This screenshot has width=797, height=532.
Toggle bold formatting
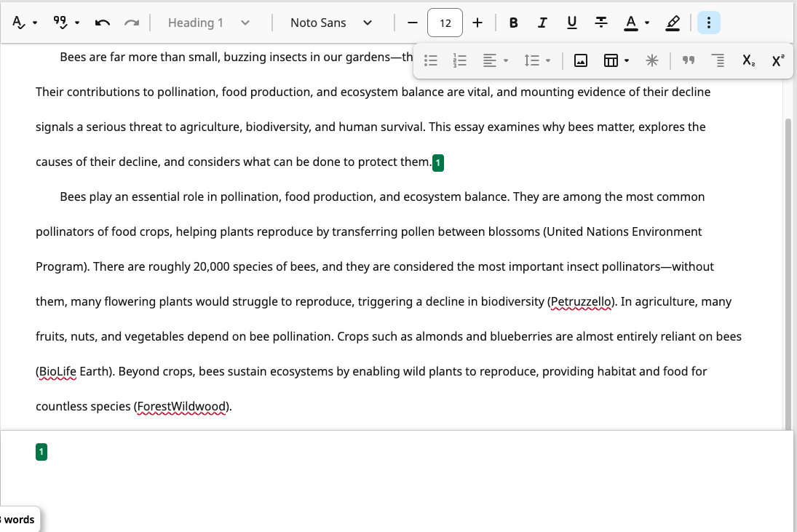point(513,23)
